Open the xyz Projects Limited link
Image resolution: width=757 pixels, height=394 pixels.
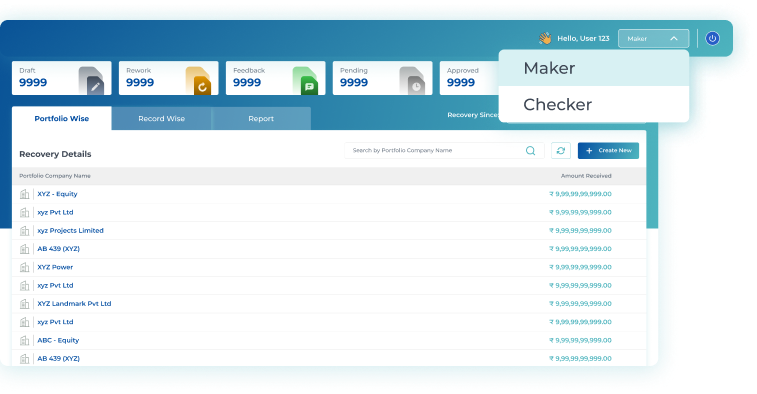click(x=70, y=230)
